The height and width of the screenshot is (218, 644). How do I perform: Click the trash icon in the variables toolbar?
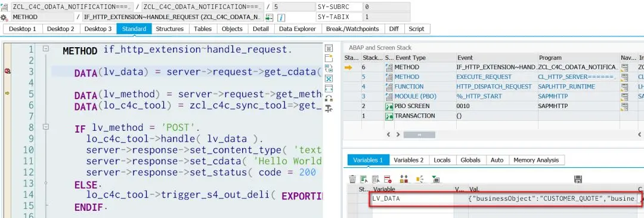(x=352, y=179)
